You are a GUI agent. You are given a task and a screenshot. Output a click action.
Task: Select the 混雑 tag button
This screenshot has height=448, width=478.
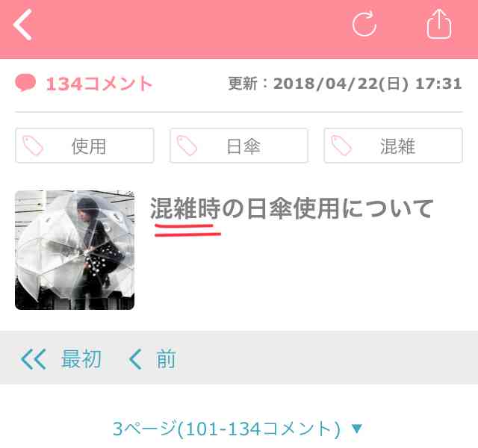(x=394, y=146)
